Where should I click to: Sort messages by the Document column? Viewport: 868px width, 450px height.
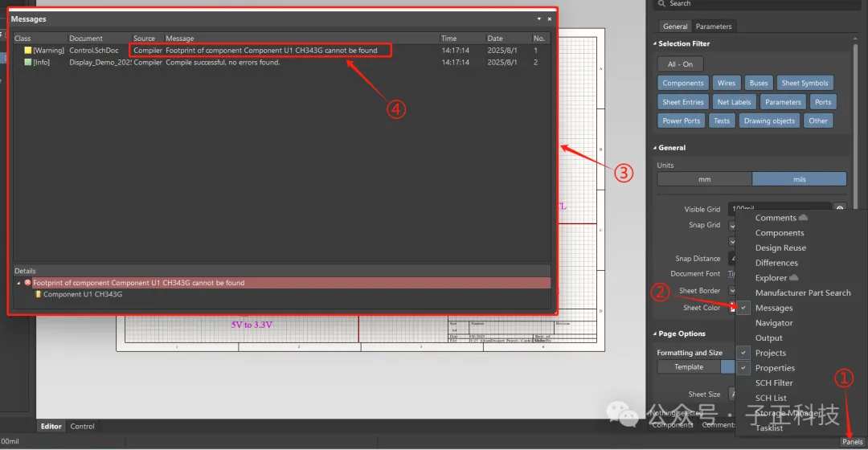click(98, 39)
